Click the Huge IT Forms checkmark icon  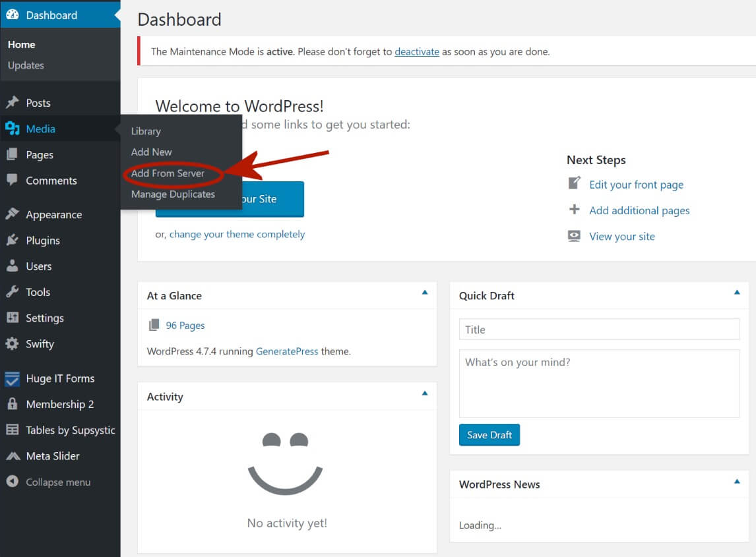[13, 378]
